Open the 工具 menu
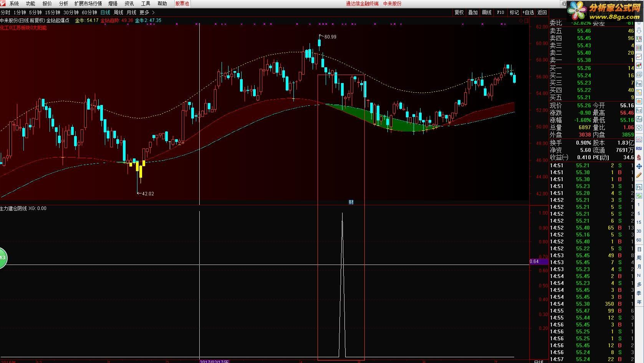The image size is (644, 363). tap(146, 3)
